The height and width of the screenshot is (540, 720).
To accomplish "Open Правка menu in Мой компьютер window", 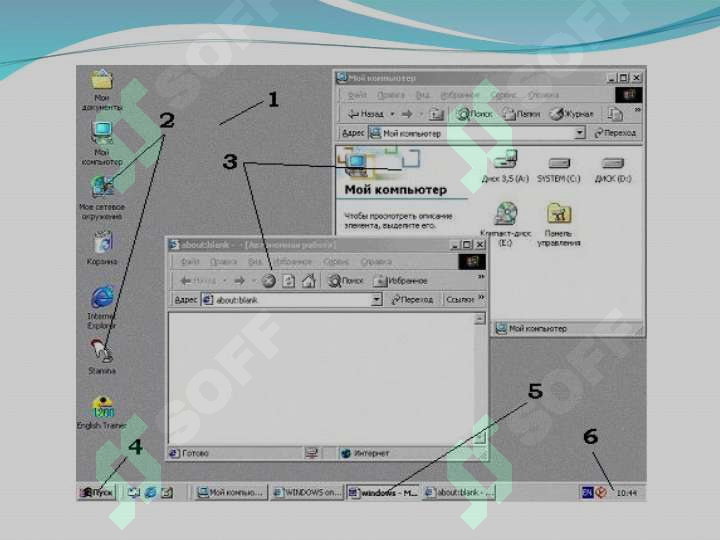I will point(391,95).
